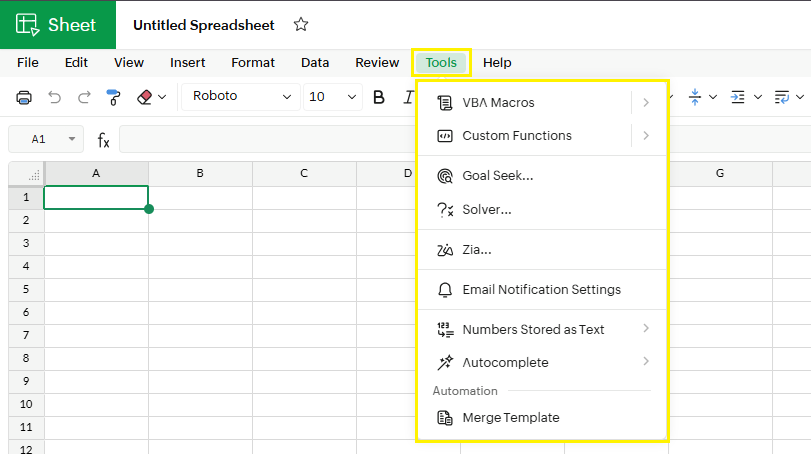Open the View menu
Screen dimensions: 811x454
(x=129, y=63)
